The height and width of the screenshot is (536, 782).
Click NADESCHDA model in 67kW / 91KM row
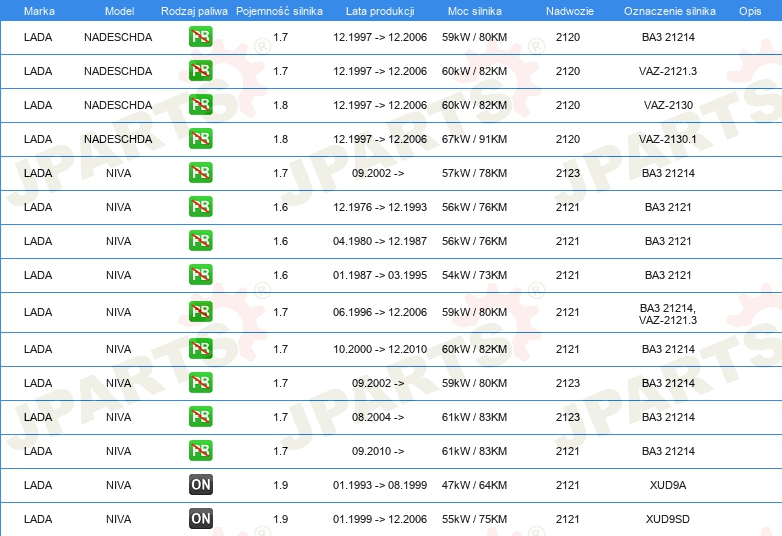(x=118, y=139)
